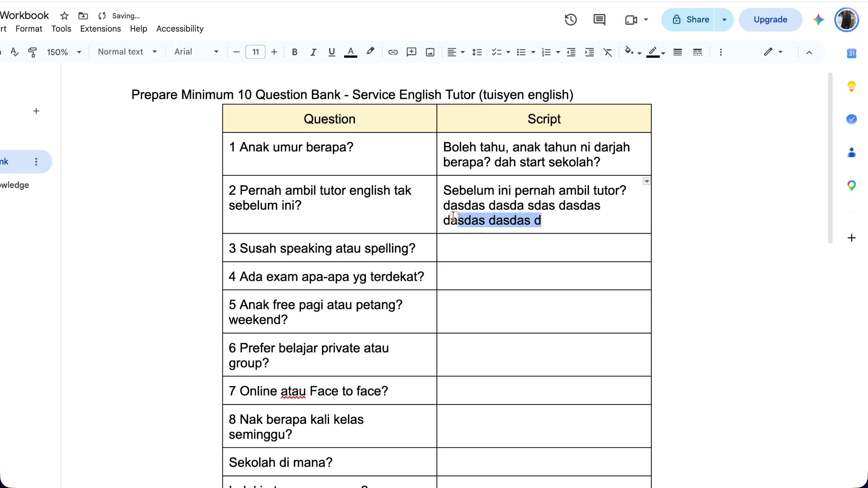
Task: Open the Extensions menu
Action: click(x=100, y=29)
